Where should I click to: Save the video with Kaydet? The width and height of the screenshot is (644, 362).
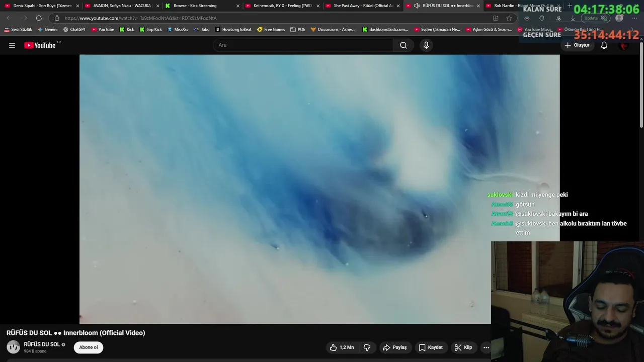431,347
